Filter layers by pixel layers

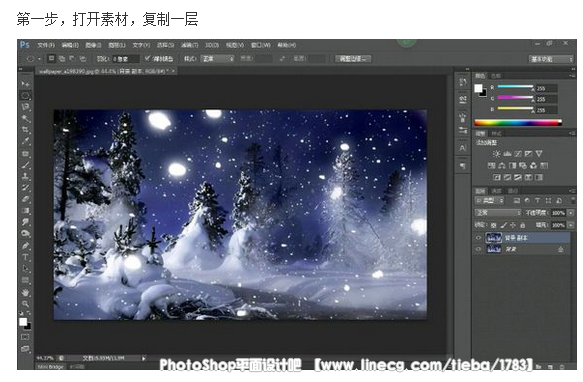516,200
